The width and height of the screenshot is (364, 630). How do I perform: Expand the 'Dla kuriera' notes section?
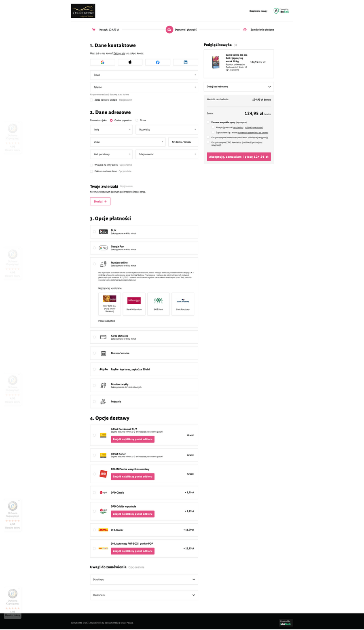tap(144, 595)
